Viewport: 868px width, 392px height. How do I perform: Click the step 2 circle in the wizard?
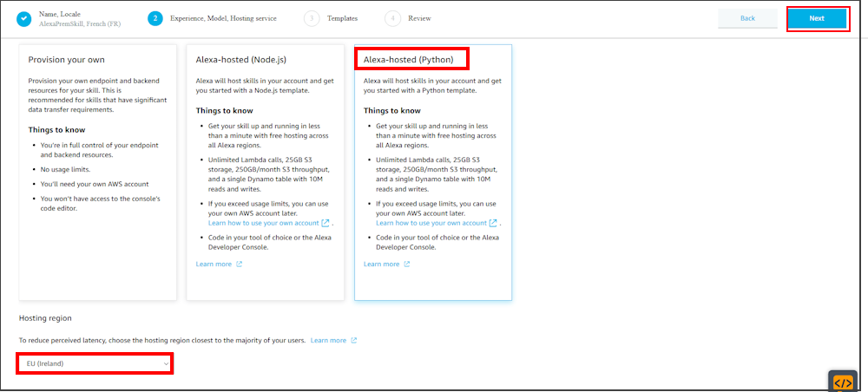coord(155,18)
